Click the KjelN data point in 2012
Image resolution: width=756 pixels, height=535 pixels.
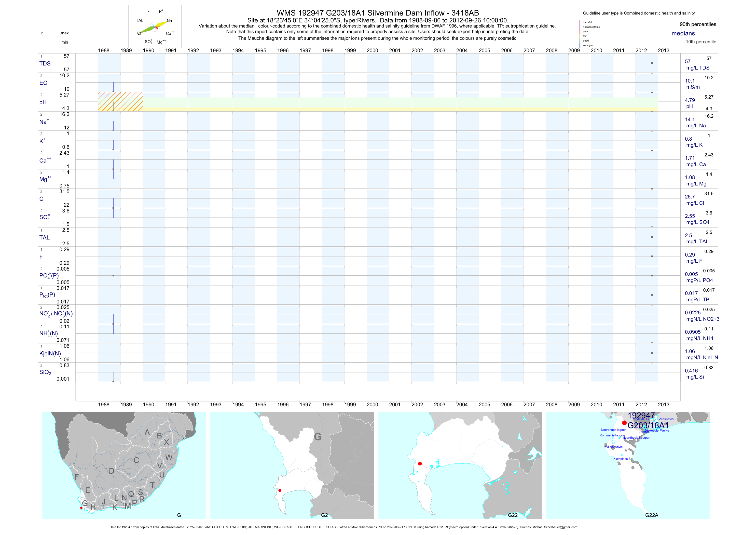click(x=652, y=353)
